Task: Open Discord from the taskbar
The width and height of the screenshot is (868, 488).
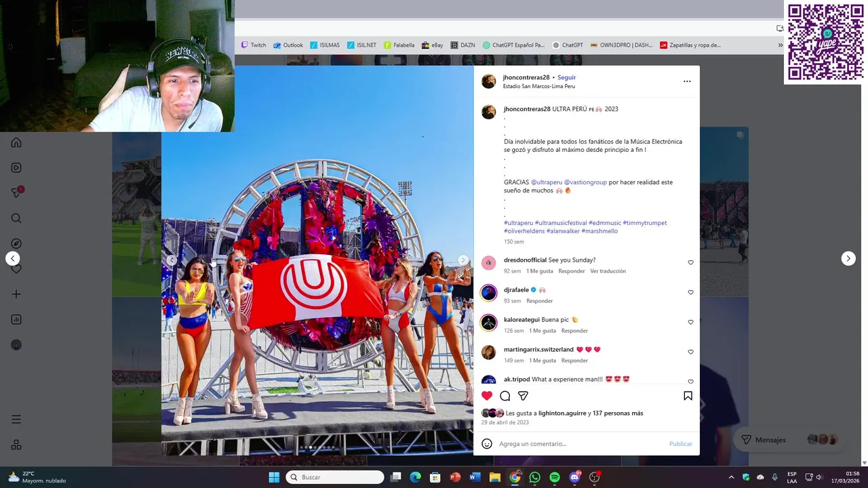Action: (575, 477)
